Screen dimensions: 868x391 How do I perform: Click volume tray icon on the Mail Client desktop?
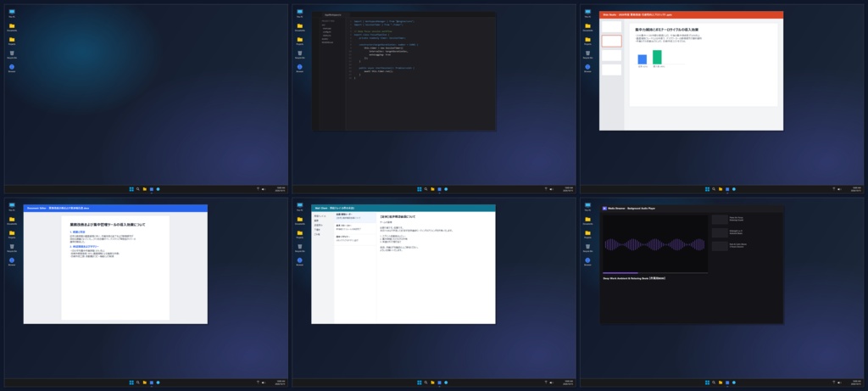[551, 383]
